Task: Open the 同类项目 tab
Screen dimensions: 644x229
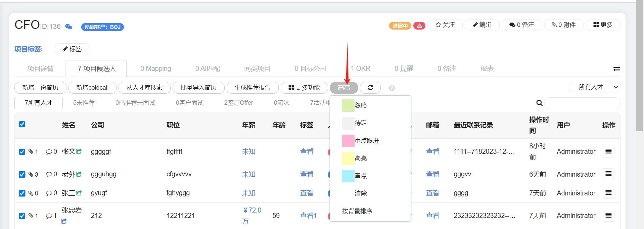Action: point(257,68)
